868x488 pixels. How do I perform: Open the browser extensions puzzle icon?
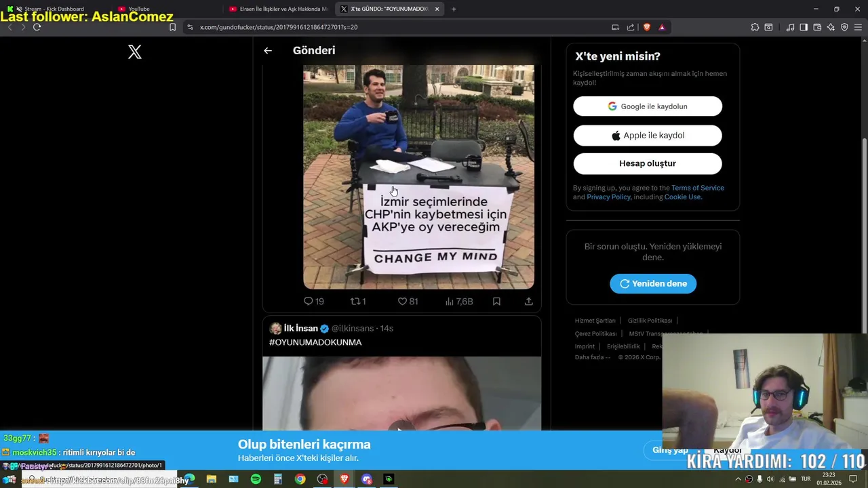pyautogui.click(x=755, y=27)
